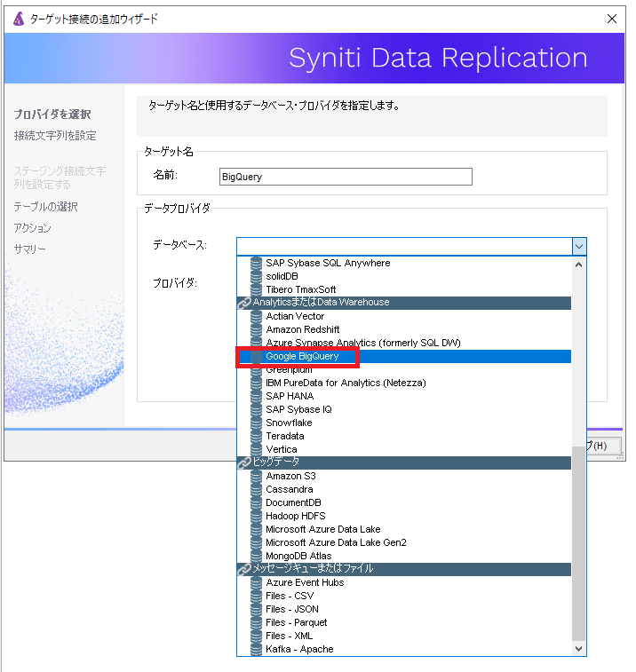Click the Amazon Redshift database icon
This screenshot has height=672, width=636.
pyautogui.click(x=256, y=329)
